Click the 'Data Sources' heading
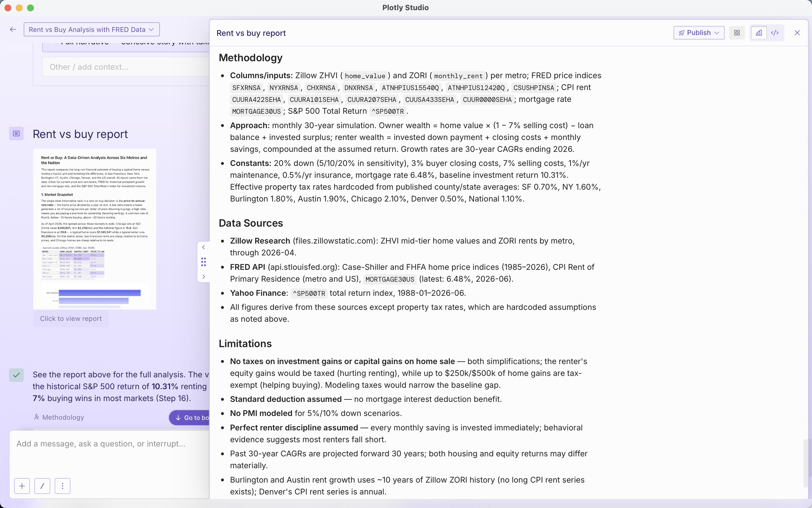Viewport: 812px width, 508px height. tap(251, 223)
